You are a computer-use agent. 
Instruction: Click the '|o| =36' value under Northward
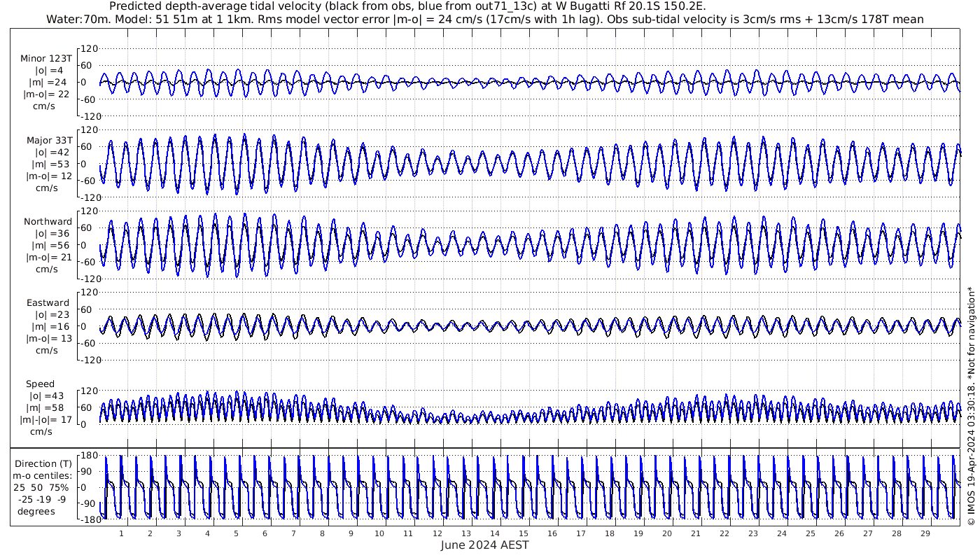(52, 234)
